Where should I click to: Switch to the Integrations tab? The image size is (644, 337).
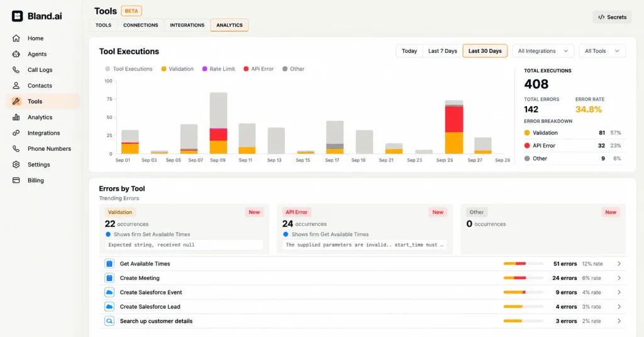(x=187, y=25)
